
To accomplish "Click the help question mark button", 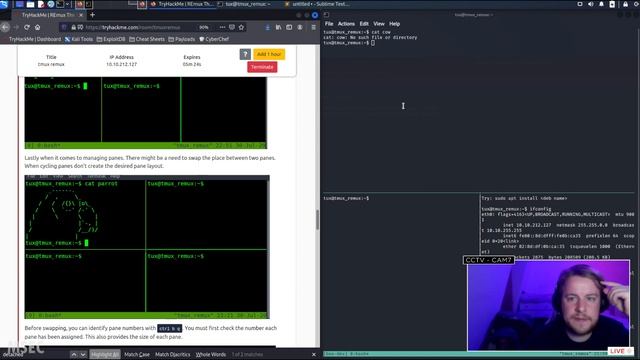I will (x=245, y=54).
